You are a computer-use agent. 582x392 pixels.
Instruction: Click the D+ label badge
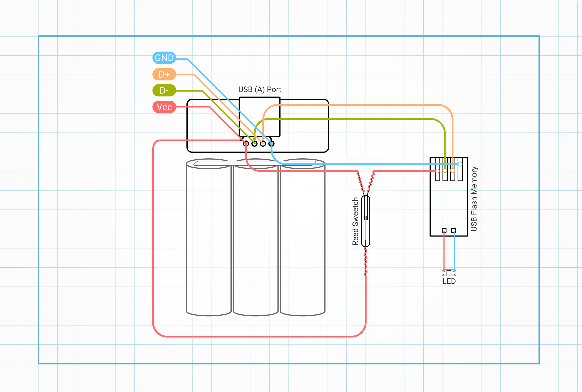click(x=164, y=75)
